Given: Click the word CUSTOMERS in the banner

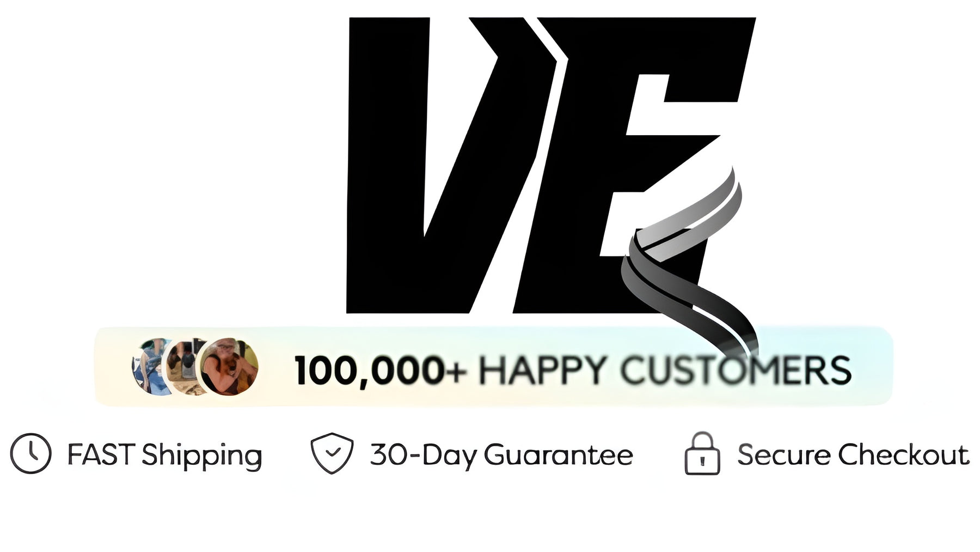Looking at the screenshot, I should click(x=736, y=370).
